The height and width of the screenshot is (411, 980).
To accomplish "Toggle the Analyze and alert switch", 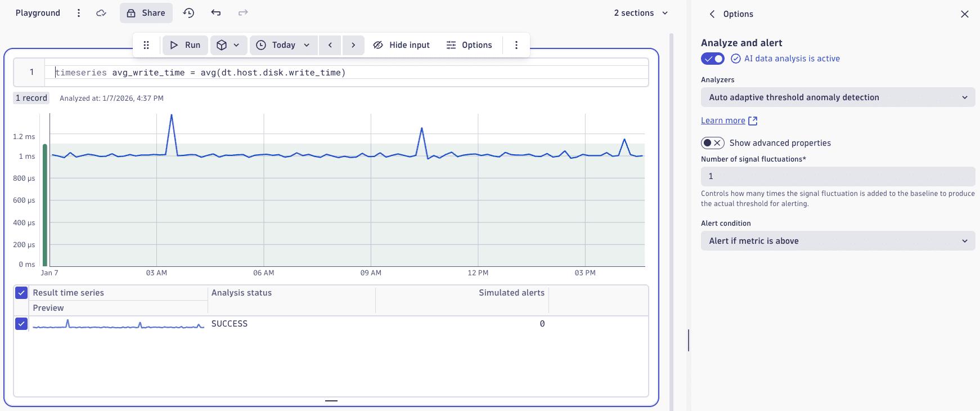I will (x=713, y=59).
